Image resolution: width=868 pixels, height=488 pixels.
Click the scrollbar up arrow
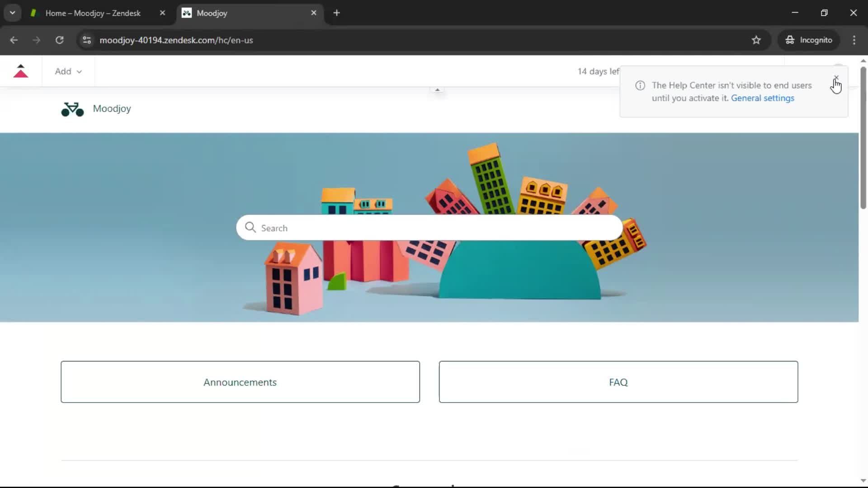pyautogui.click(x=863, y=61)
